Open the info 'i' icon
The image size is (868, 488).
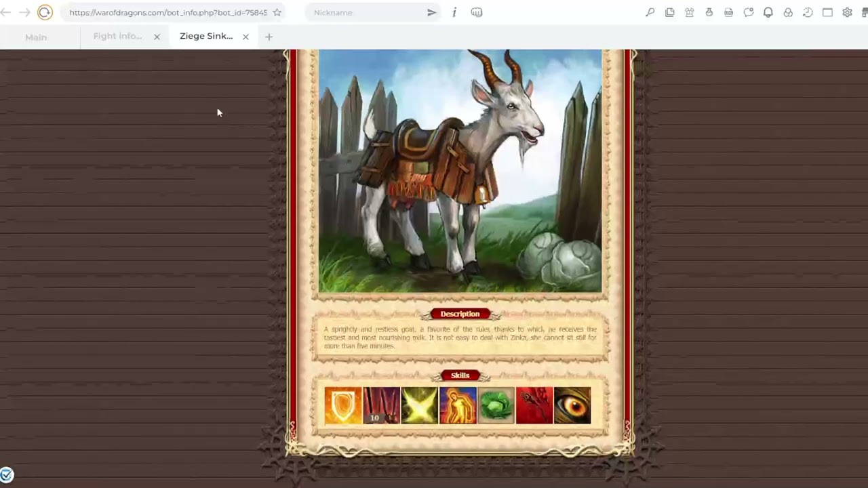454,12
